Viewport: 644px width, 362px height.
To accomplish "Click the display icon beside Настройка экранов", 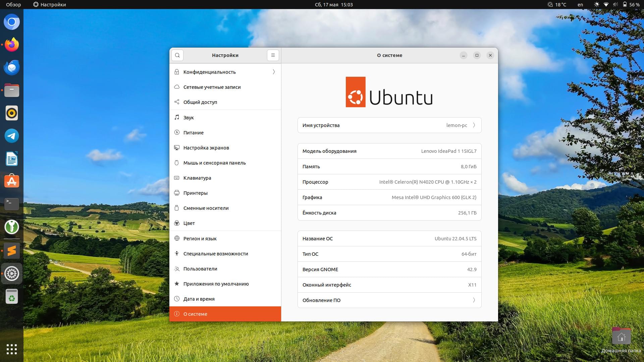I will [177, 147].
